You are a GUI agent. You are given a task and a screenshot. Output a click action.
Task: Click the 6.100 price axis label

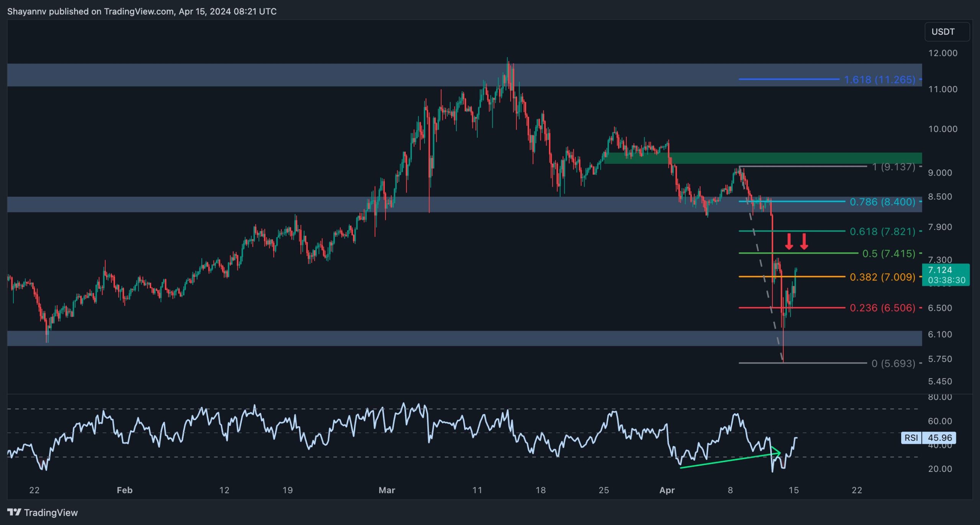940,334
